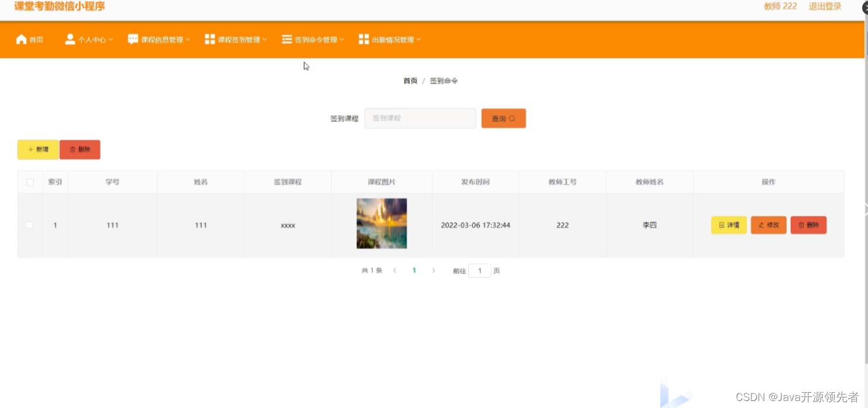Screen dimensions: 868x408
Task: Check the checkbox for row 1
Action: (30, 225)
